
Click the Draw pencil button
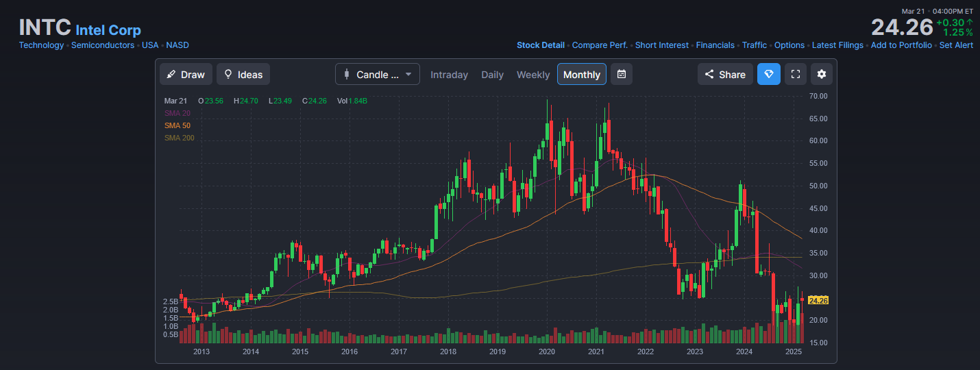[x=186, y=74]
